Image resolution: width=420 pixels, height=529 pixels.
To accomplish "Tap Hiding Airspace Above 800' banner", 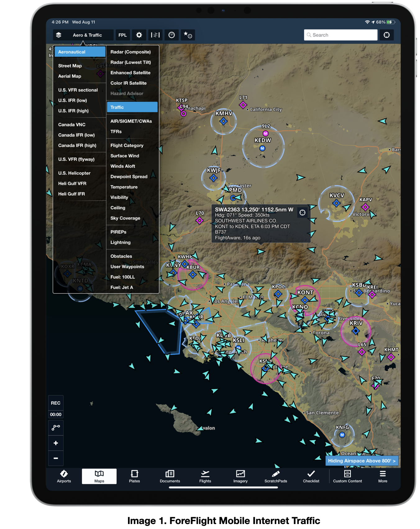I will [362, 461].
